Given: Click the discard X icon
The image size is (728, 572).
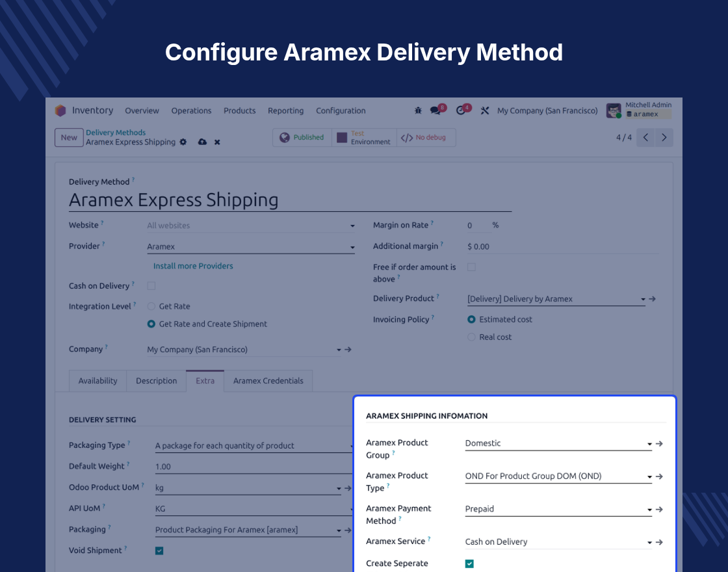Looking at the screenshot, I should tap(217, 142).
